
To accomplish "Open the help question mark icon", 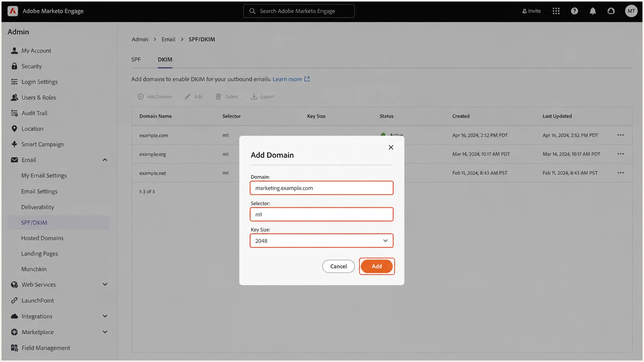I will [574, 11].
